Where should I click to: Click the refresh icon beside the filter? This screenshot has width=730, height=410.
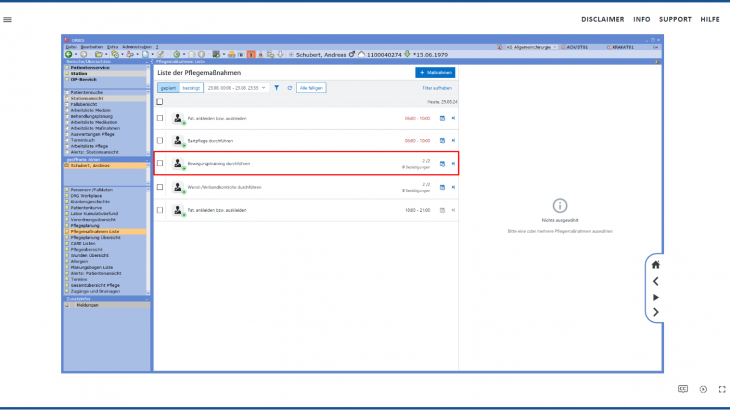point(289,88)
